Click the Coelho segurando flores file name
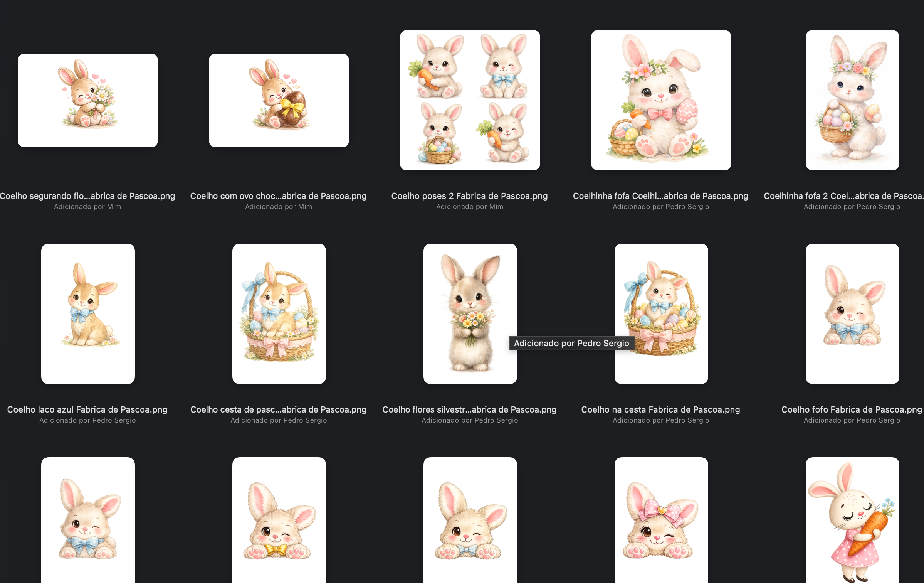Viewport: 924px width, 583px height. [87, 196]
